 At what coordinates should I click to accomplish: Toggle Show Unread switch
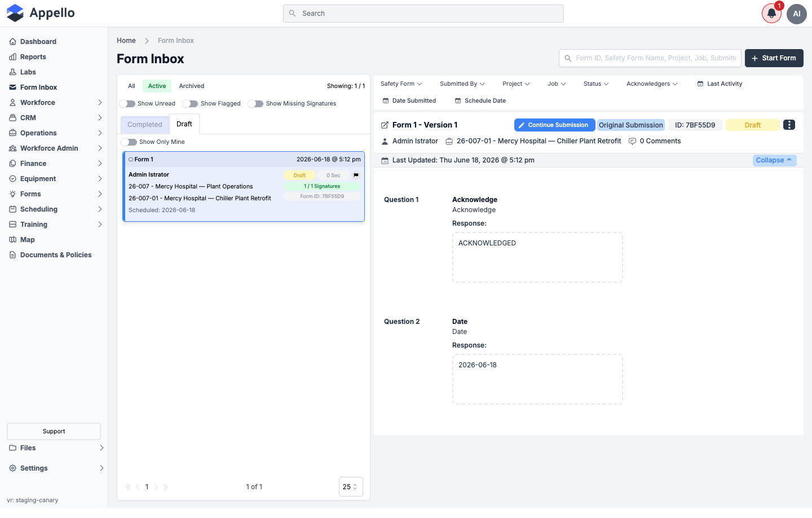point(127,104)
